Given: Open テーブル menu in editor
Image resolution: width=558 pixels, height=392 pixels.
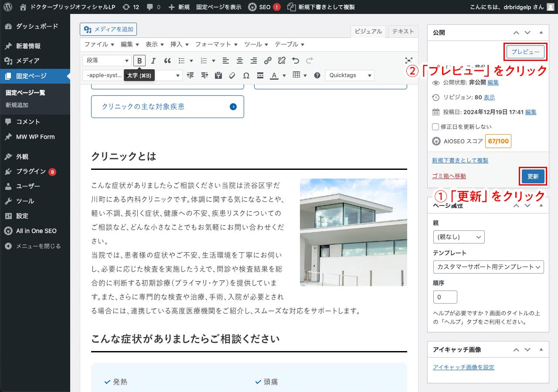Looking at the screenshot, I should pos(289,44).
